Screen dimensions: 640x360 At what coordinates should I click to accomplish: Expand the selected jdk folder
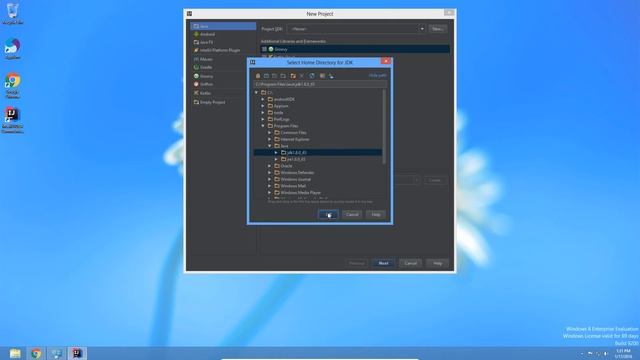[x=276, y=153]
